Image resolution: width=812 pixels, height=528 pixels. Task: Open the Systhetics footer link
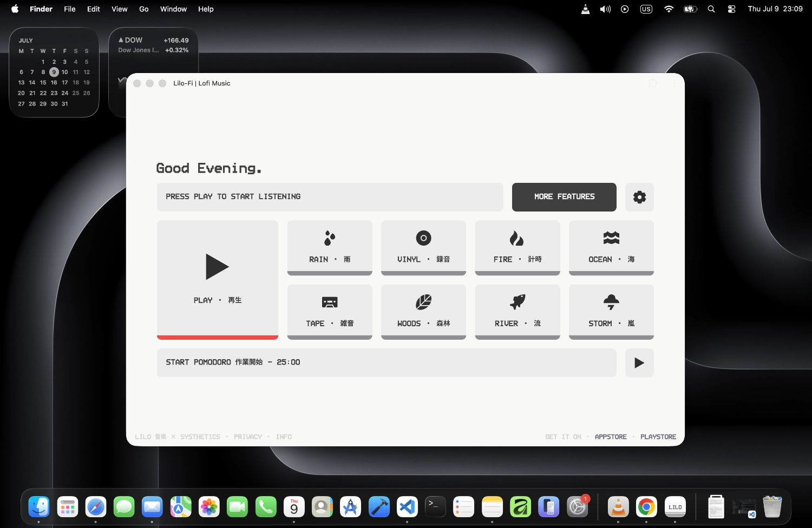[x=200, y=437]
